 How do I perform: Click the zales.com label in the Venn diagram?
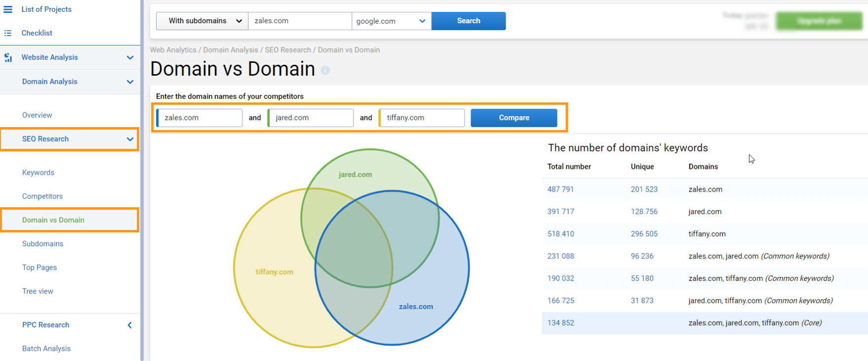tap(416, 306)
